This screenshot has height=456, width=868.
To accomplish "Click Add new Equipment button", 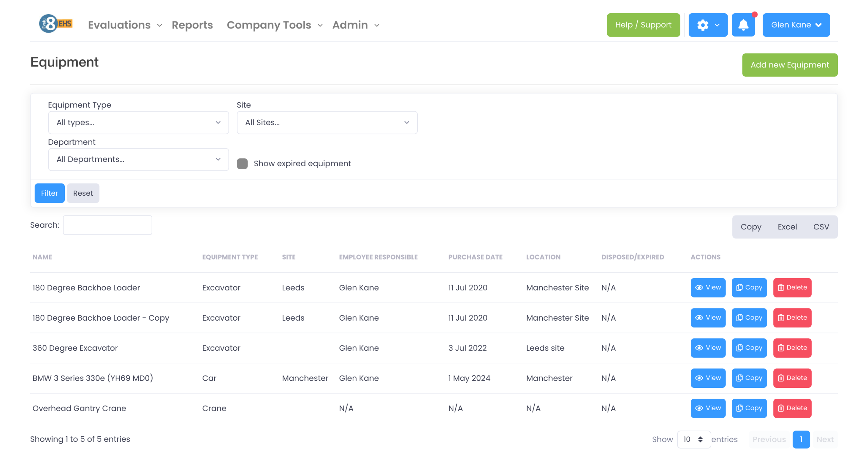I will point(789,65).
